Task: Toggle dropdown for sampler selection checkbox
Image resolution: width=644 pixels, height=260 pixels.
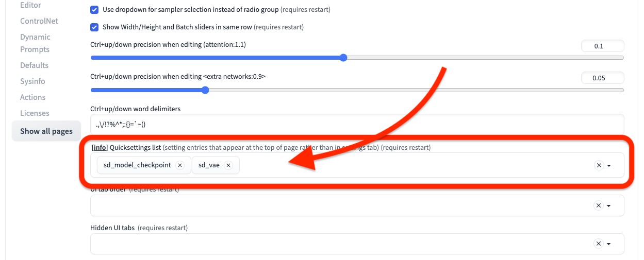Action: pyautogui.click(x=94, y=10)
